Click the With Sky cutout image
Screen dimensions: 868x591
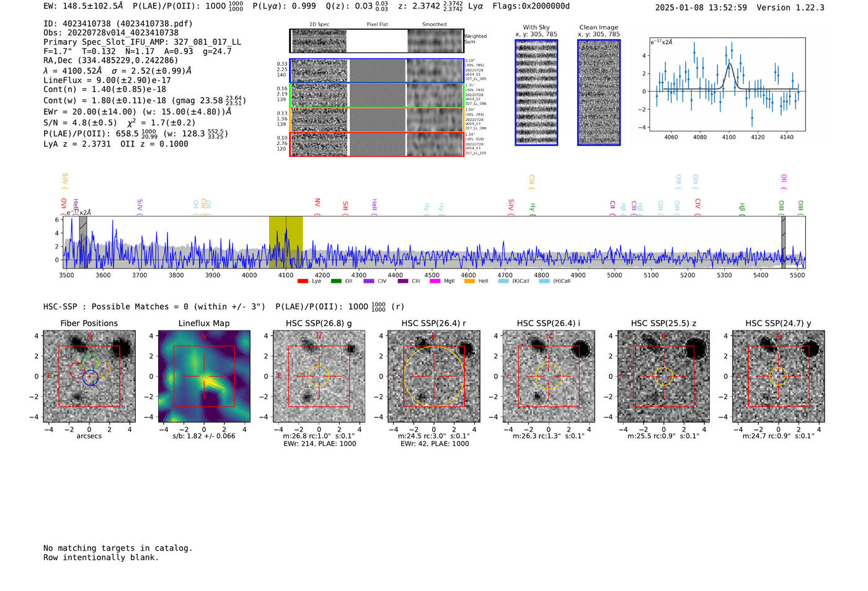pos(536,92)
